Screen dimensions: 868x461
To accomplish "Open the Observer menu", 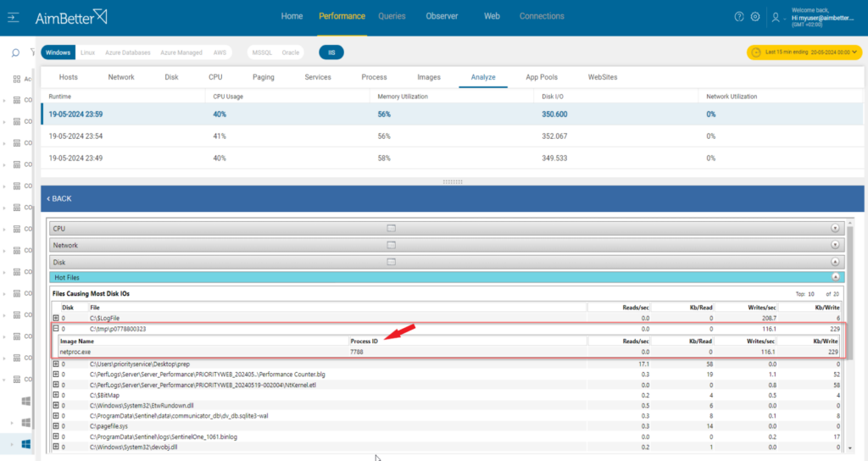I will 442,16.
